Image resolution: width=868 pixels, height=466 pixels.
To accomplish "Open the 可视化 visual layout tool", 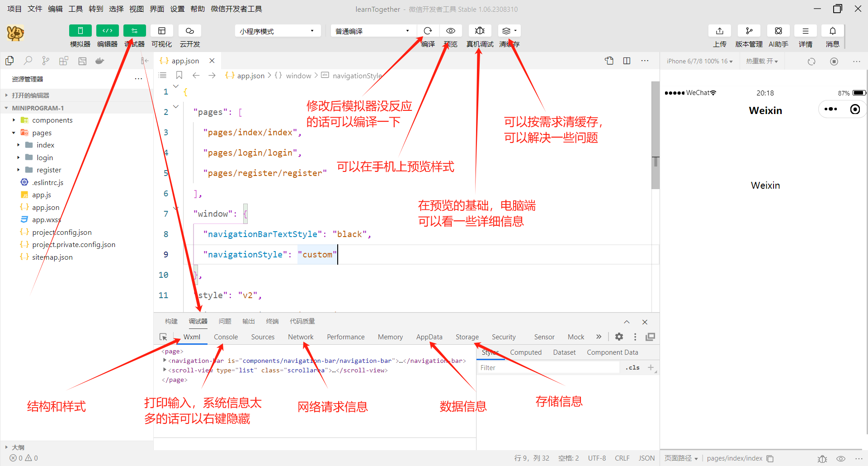I will 161,31.
